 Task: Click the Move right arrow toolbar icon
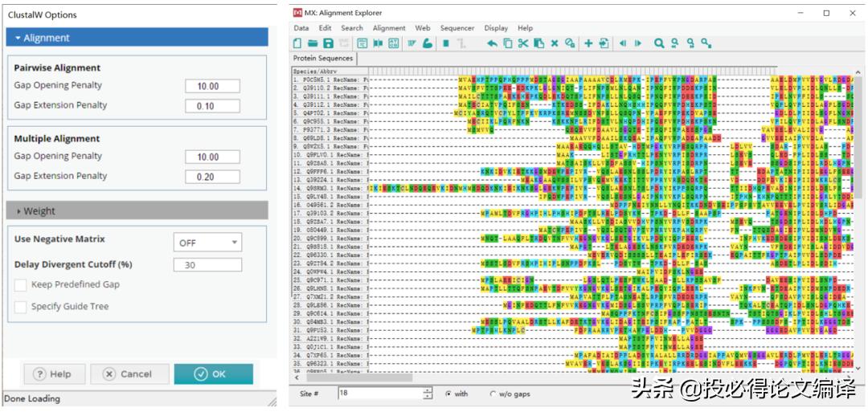point(638,43)
